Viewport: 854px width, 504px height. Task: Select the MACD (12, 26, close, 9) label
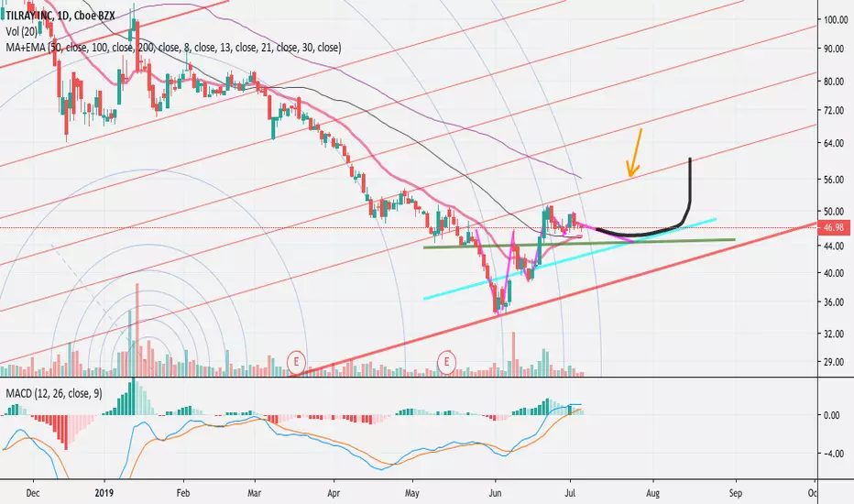click(x=53, y=393)
